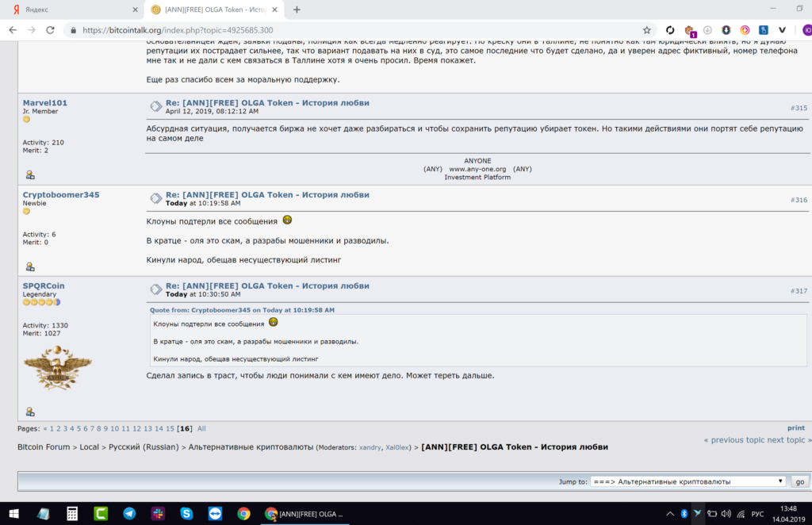This screenshot has height=525, width=812.
Task: Click the Bluetooth tray icon
Action: coord(684,514)
